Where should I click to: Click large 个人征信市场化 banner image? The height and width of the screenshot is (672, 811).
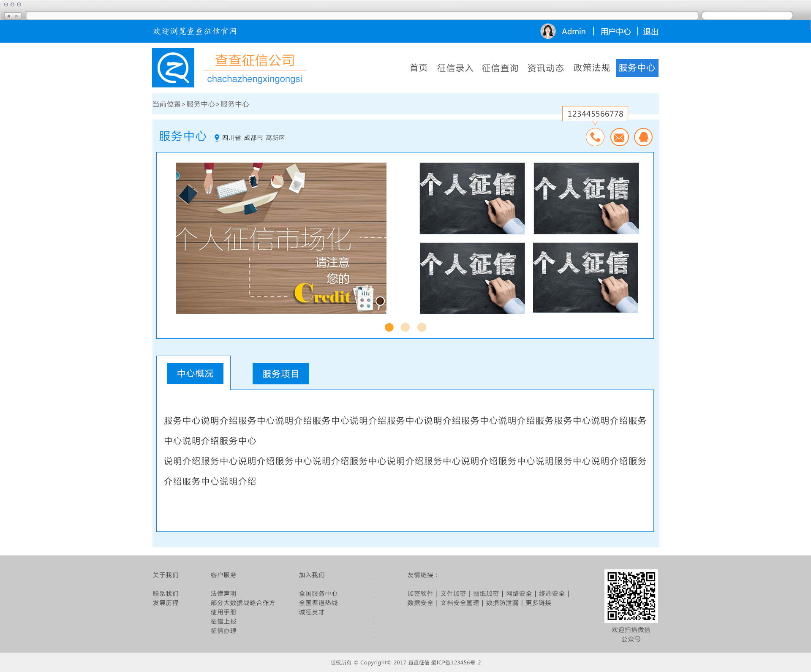281,238
